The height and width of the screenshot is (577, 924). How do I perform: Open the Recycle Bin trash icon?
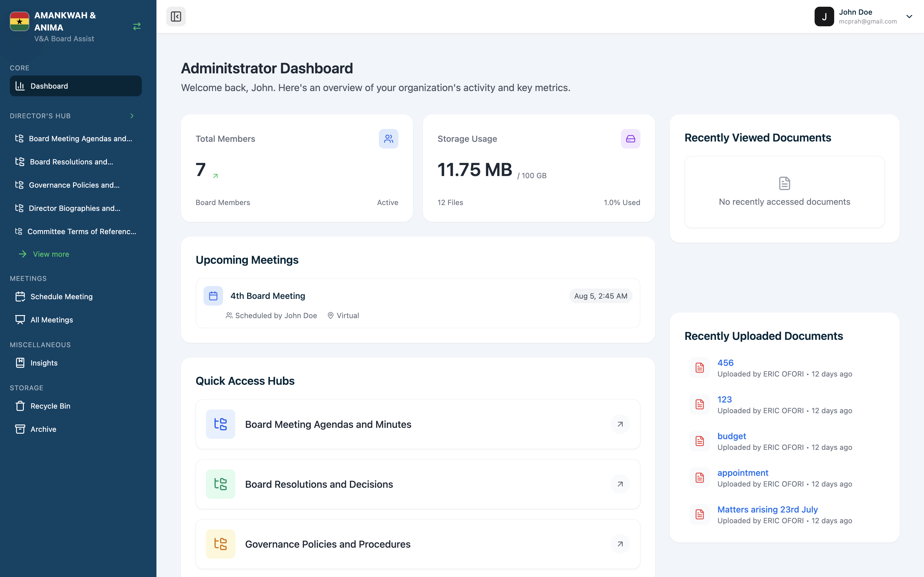[20, 406]
